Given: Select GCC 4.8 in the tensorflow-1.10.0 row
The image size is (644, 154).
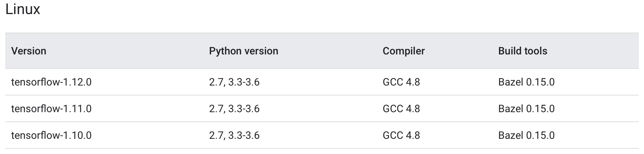Looking at the screenshot, I should coord(401,135).
